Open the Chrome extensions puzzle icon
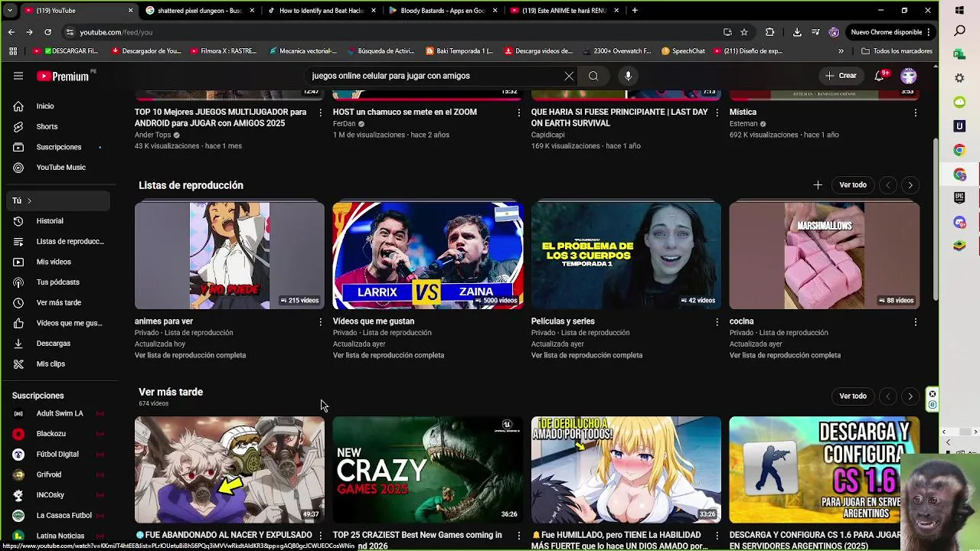This screenshot has height=551, width=980. click(770, 32)
